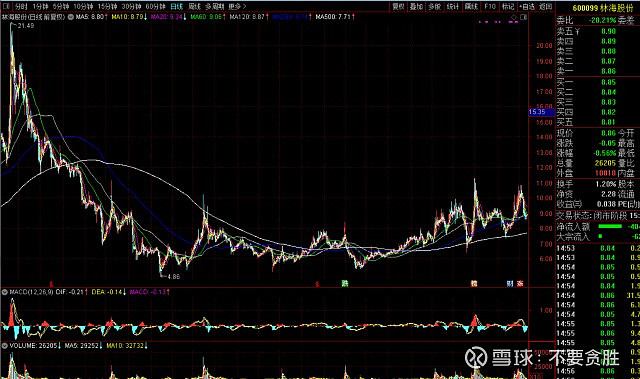Click the layout icon before 分时
Screen dimensions: 640x379
[x=6, y=7]
